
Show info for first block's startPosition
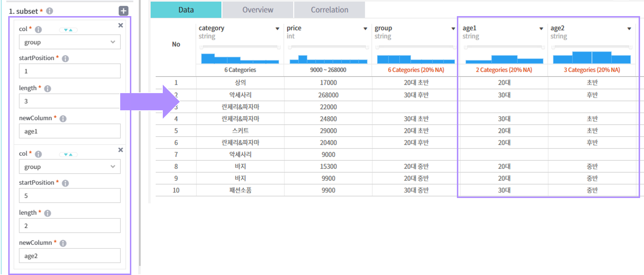point(65,58)
